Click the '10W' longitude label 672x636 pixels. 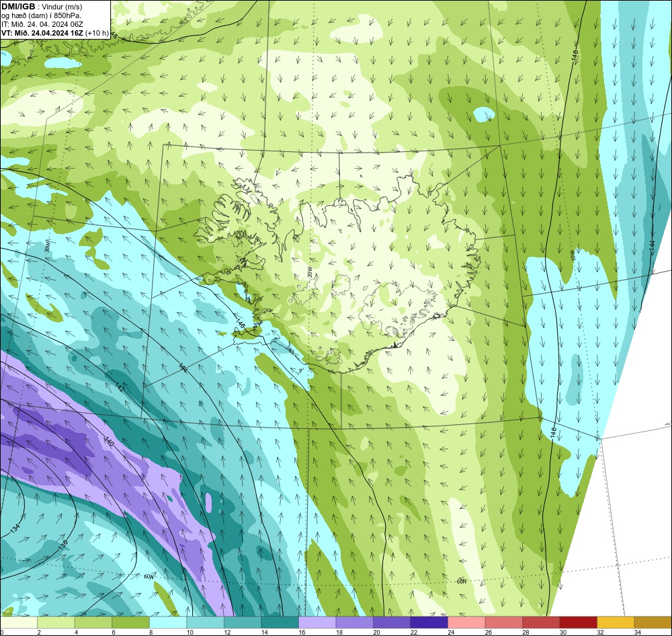pyautogui.click(x=572, y=256)
